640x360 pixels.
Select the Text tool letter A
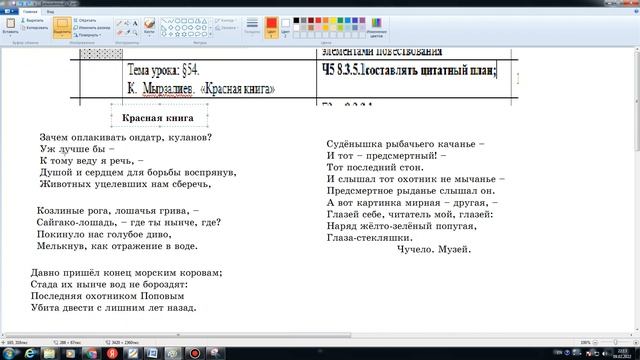(x=135, y=23)
